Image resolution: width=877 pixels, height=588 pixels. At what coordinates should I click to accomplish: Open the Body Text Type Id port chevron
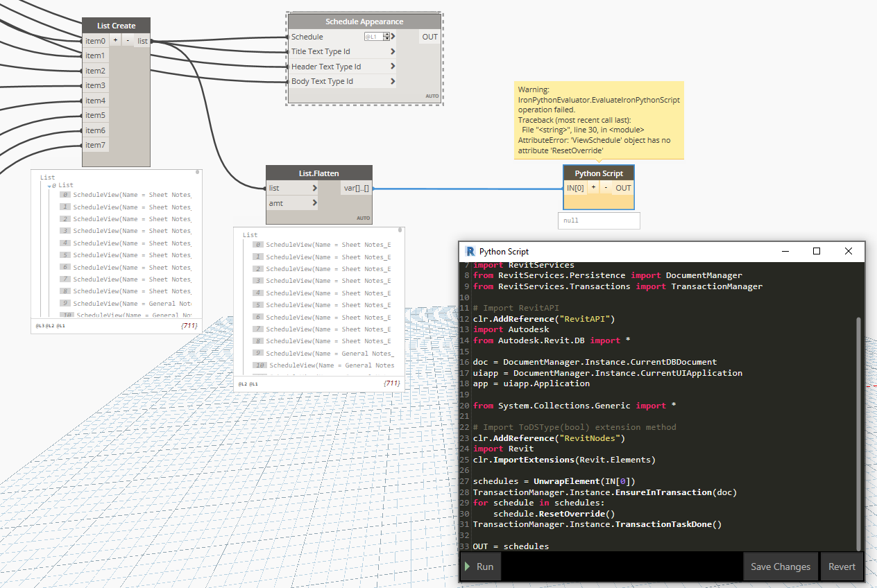coord(393,81)
